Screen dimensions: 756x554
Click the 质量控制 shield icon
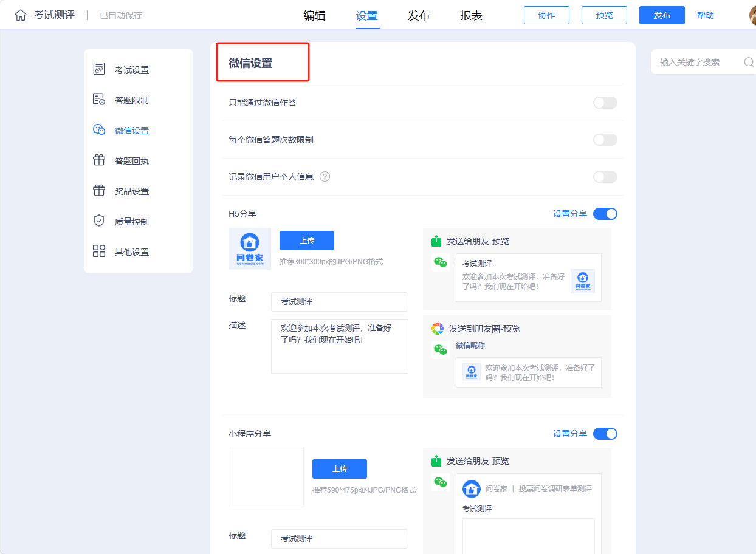coord(99,221)
